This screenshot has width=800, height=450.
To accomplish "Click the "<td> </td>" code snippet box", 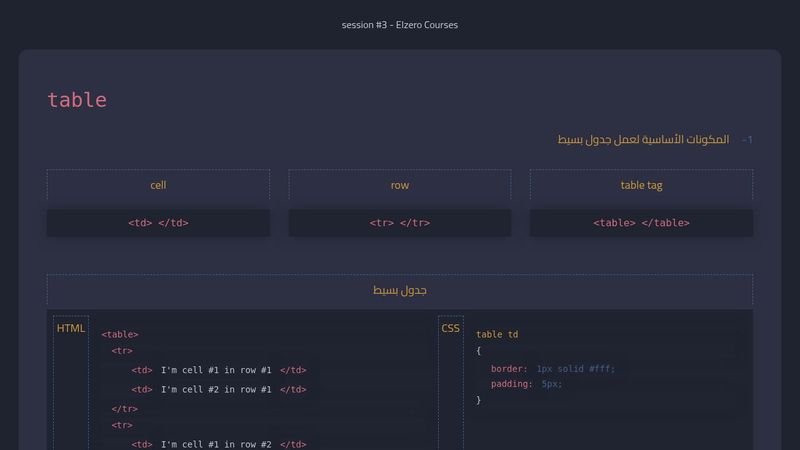I will pos(158,223).
